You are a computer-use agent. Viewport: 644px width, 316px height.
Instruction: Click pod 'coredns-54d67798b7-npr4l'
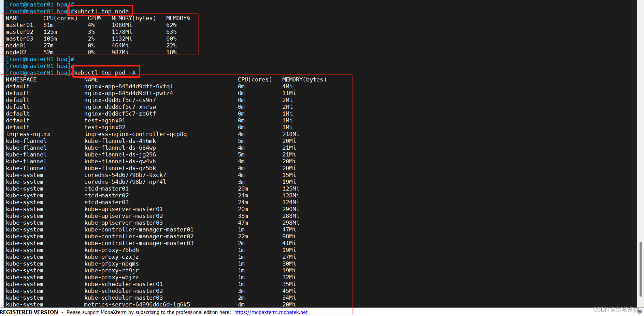point(125,182)
